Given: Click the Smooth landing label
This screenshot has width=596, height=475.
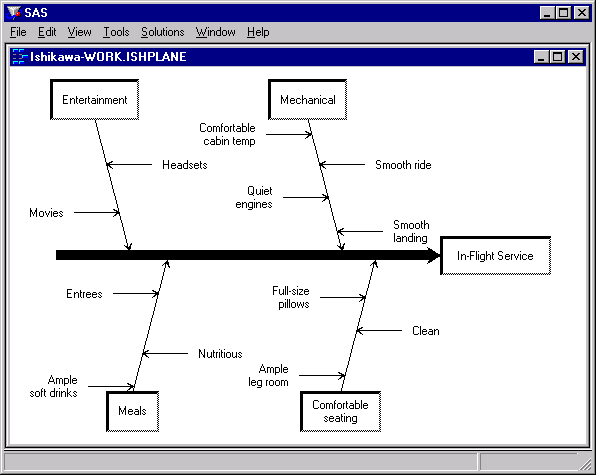Looking at the screenshot, I should [x=411, y=231].
